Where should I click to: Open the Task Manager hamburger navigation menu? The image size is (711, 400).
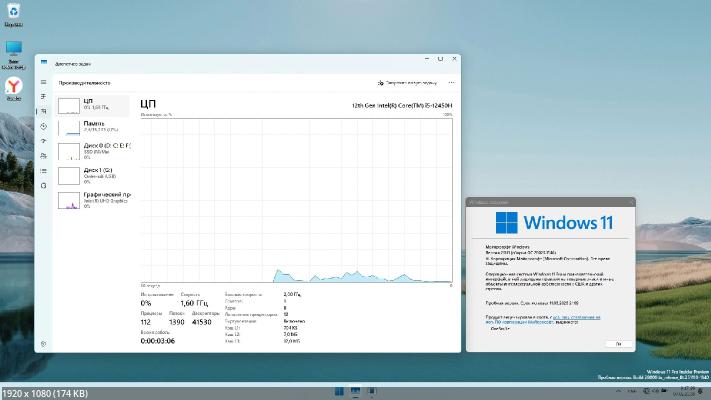(x=43, y=83)
